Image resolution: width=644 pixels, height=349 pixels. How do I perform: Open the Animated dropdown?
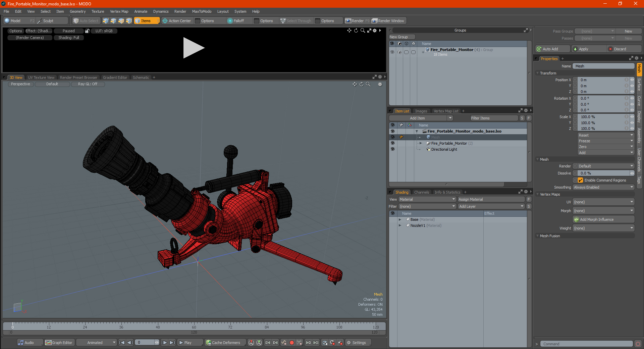coord(97,343)
